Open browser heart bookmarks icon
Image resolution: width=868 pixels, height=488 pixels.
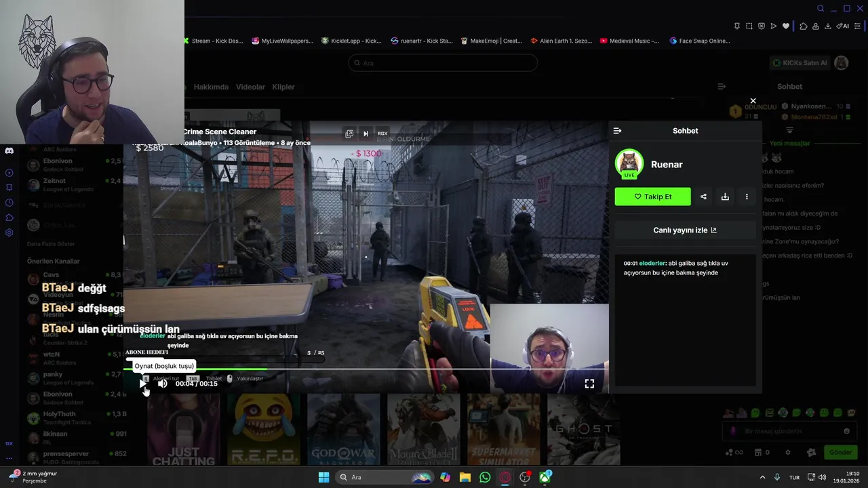(786, 26)
